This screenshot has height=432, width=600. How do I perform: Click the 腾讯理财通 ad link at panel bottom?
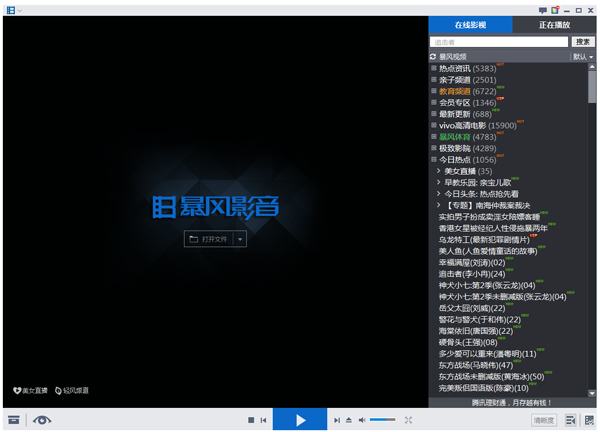pos(511,403)
